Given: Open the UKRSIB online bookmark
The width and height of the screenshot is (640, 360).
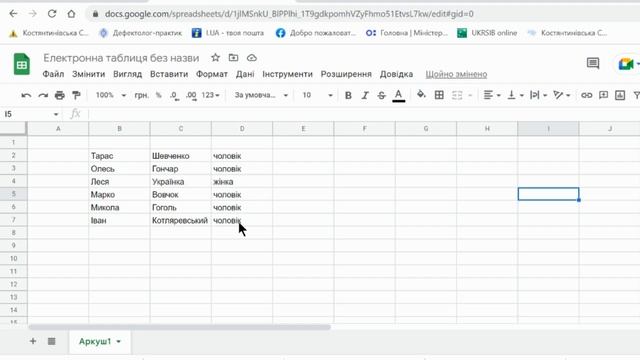Looking at the screenshot, I should pyautogui.click(x=487, y=33).
